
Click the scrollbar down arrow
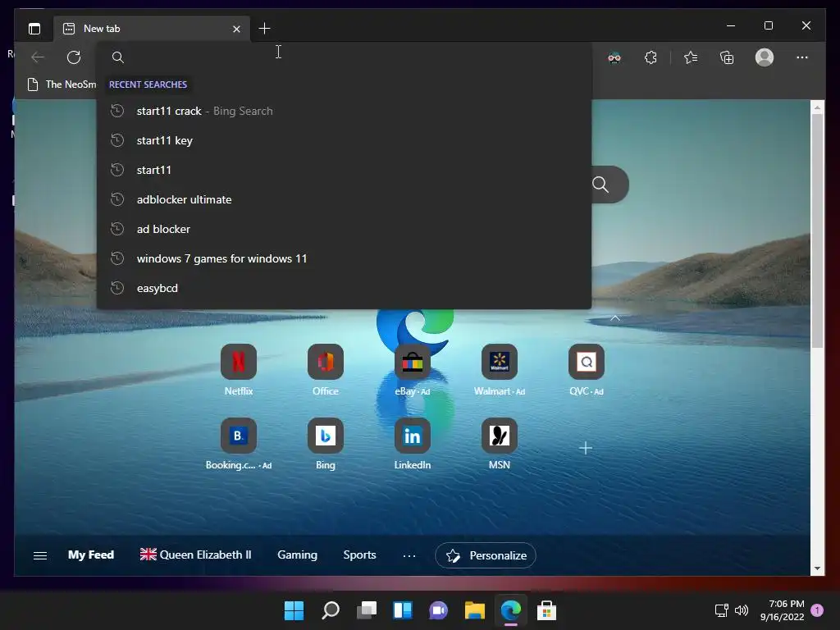(817, 568)
